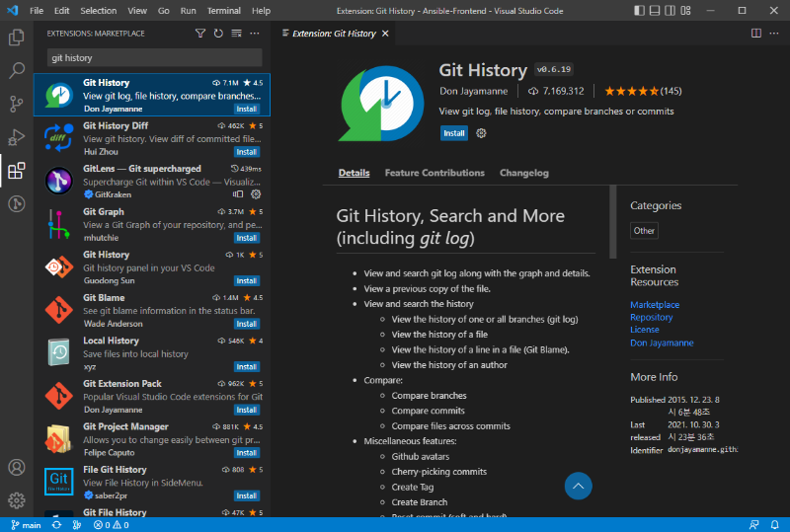Install the Git Blame extension
Viewport: 790px width, 532px height.
(x=246, y=324)
